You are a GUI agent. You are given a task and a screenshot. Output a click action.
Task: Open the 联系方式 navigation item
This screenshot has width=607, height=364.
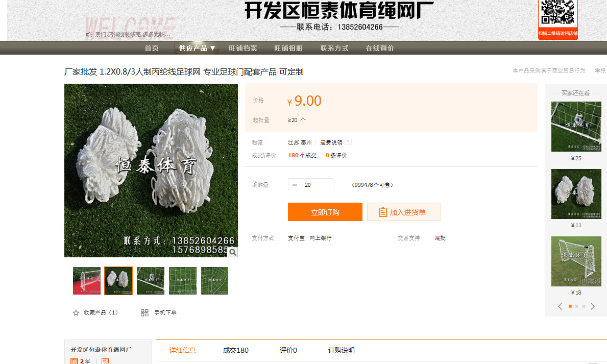click(x=334, y=48)
